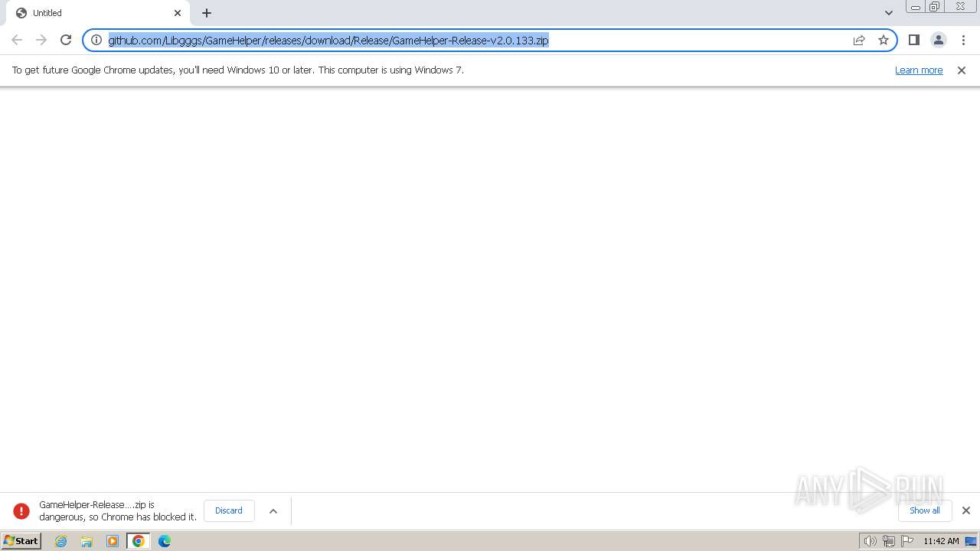Click Show all downloads button

pyautogui.click(x=925, y=510)
